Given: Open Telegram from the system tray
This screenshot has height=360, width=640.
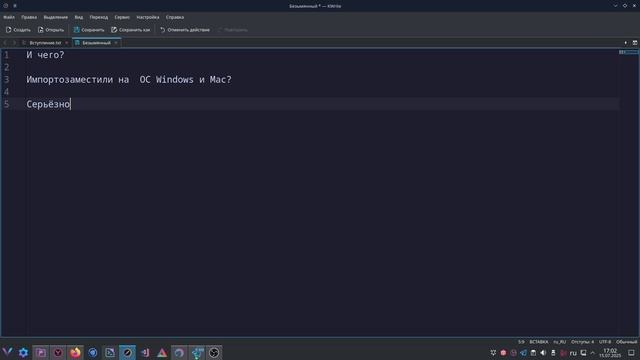Looking at the screenshot, I should [523, 353].
